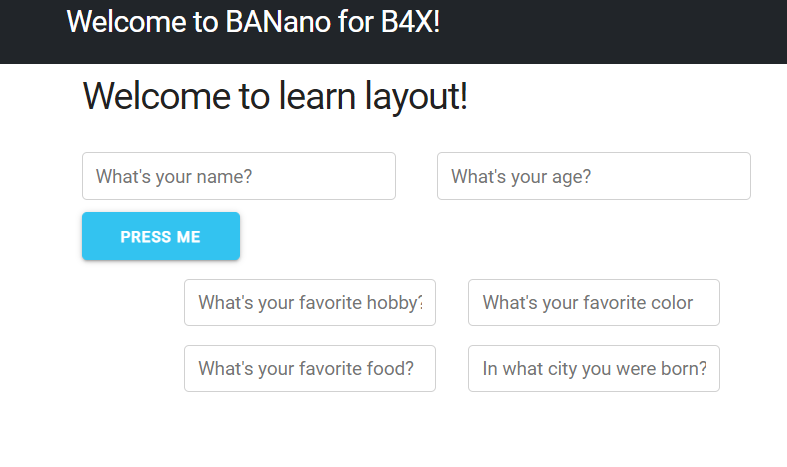This screenshot has width=787, height=467.
Task: Click the "Welcome to BANano for B4X!" title
Action: pyautogui.click(x=253, y=21)
